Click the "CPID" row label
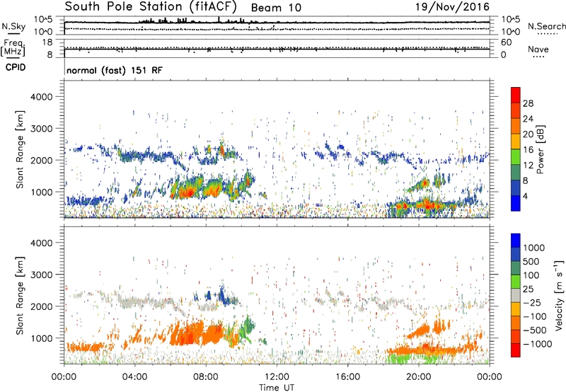Viewport: 566px width, 392px height. tap(16, 67)
